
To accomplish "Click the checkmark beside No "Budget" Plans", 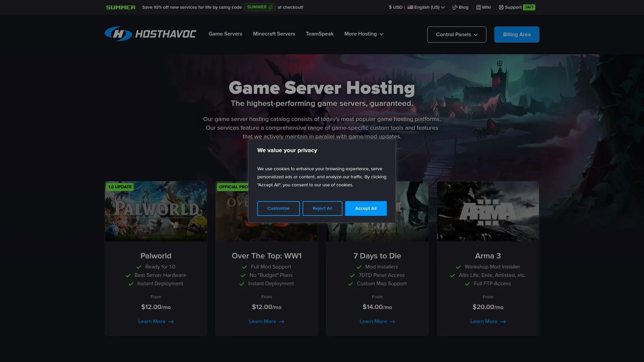I will pos(243,276).
